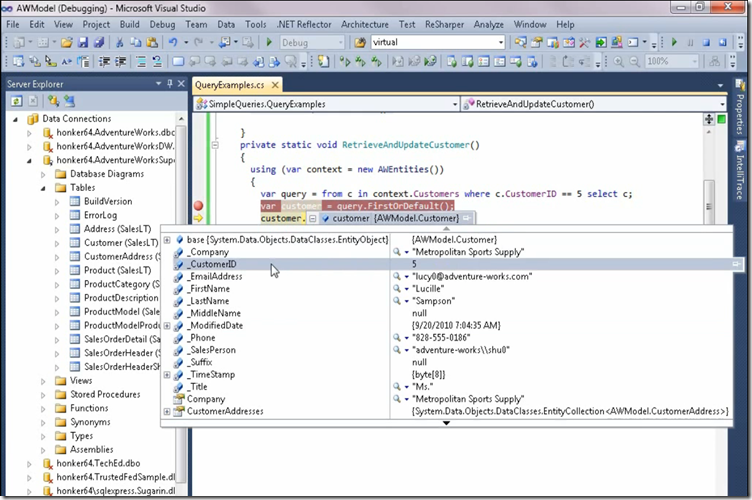The height and width of the screenshot is (500, 752).
Task: Click Refresh icon in Server Explorer
Action: point(17,101)
